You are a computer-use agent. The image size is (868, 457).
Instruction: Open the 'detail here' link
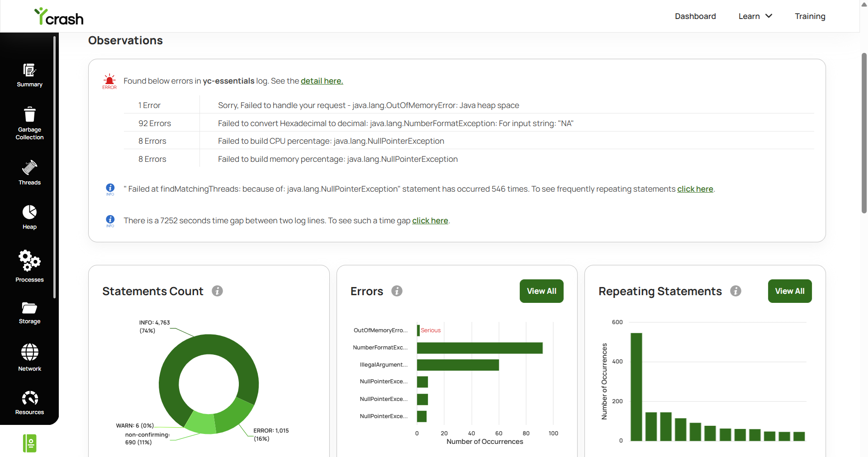[322, 81]
